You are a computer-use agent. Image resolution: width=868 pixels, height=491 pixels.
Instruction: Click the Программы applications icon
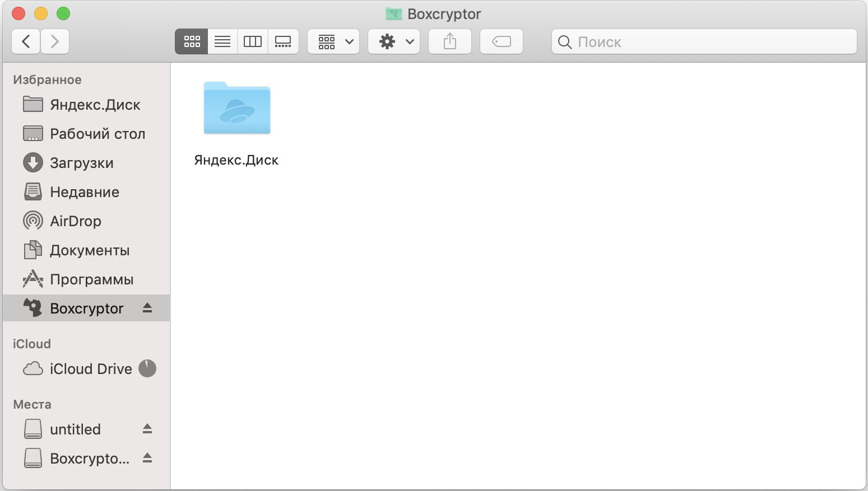click(33, 279)
